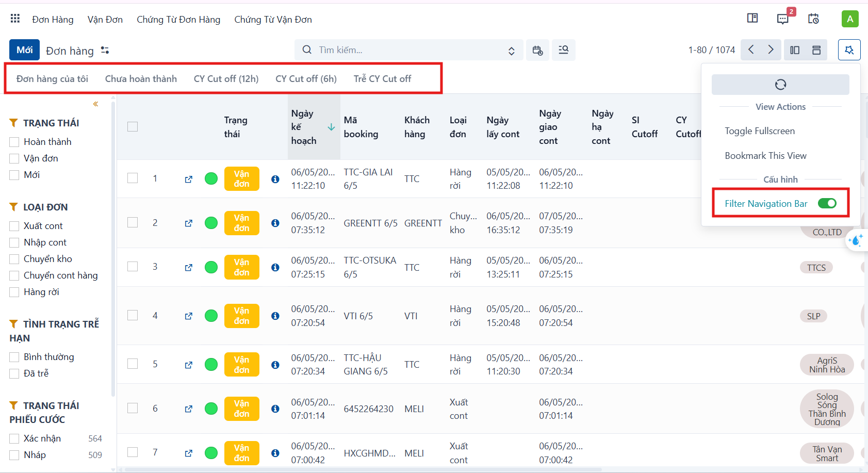This screenshot has height=473, width=868.
Task: Open the messages icon with badge 2
Action: click(x=783, y=19)
